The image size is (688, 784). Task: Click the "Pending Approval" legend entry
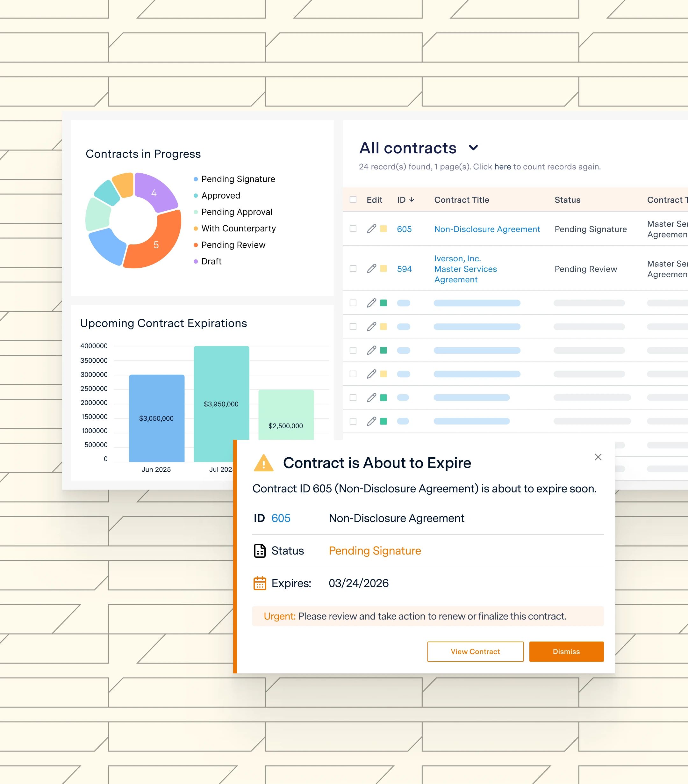click(x=233, y=212)
